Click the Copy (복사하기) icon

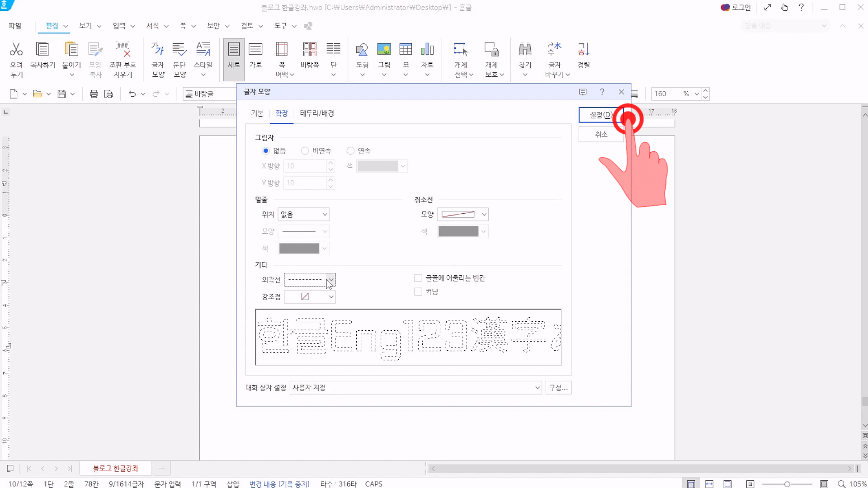pyautogui.click(x=42, y=50)
